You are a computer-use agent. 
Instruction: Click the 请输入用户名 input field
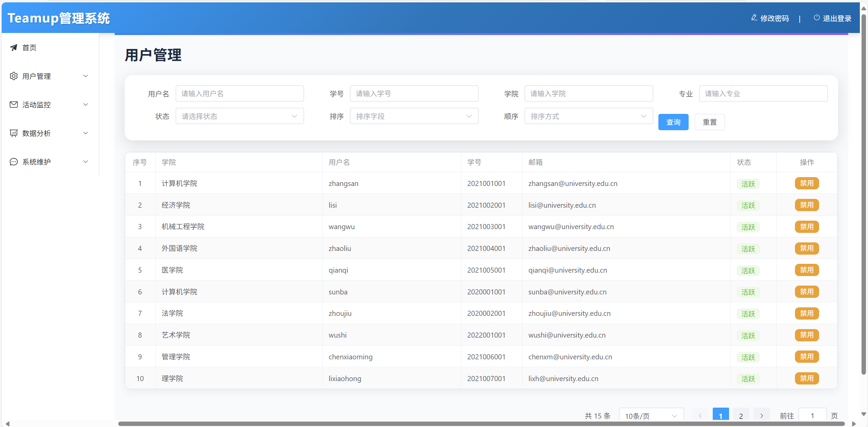tap(240, 93)
